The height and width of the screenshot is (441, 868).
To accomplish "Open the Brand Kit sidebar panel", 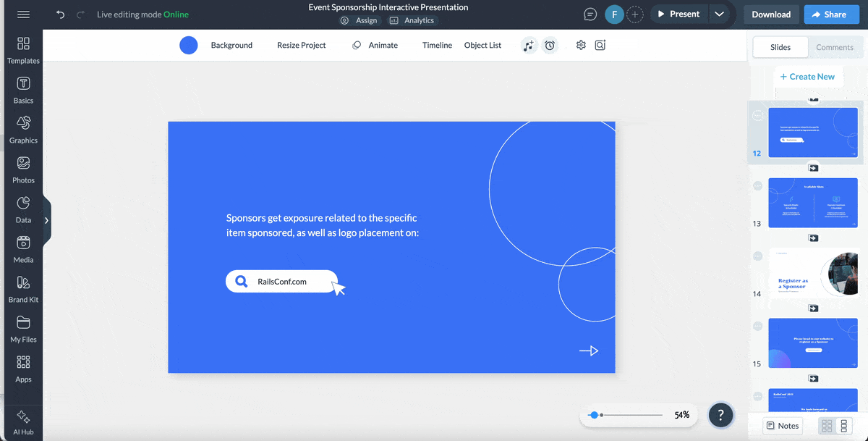I will [23, 289].
